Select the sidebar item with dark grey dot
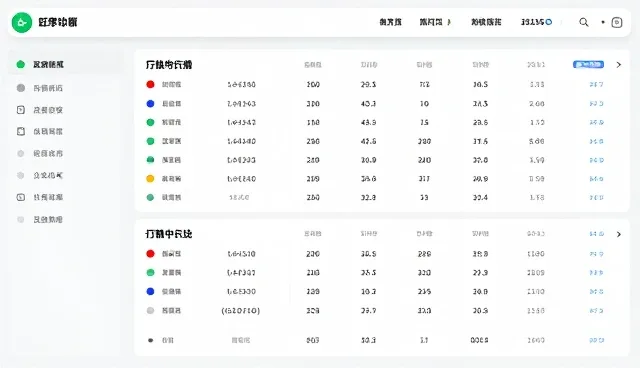Image resolution: width=640 pixels, height=368 pixels. coord(48,88)
